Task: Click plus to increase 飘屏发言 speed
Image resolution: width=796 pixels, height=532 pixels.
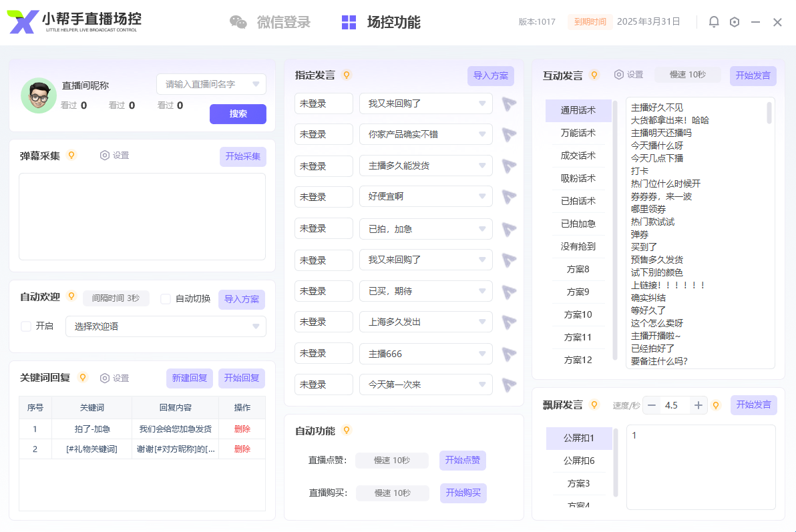Action: click(x=697, y=405)
